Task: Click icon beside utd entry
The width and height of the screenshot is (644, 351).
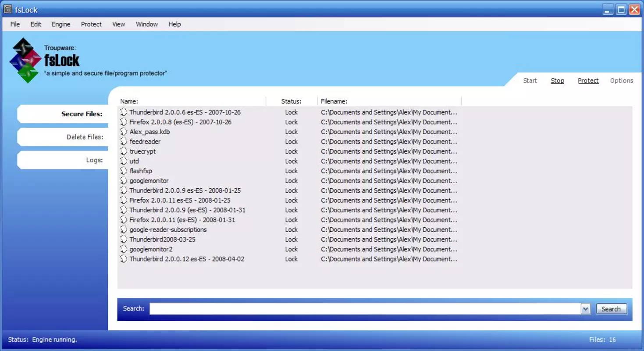Action: tap(124, 161)
